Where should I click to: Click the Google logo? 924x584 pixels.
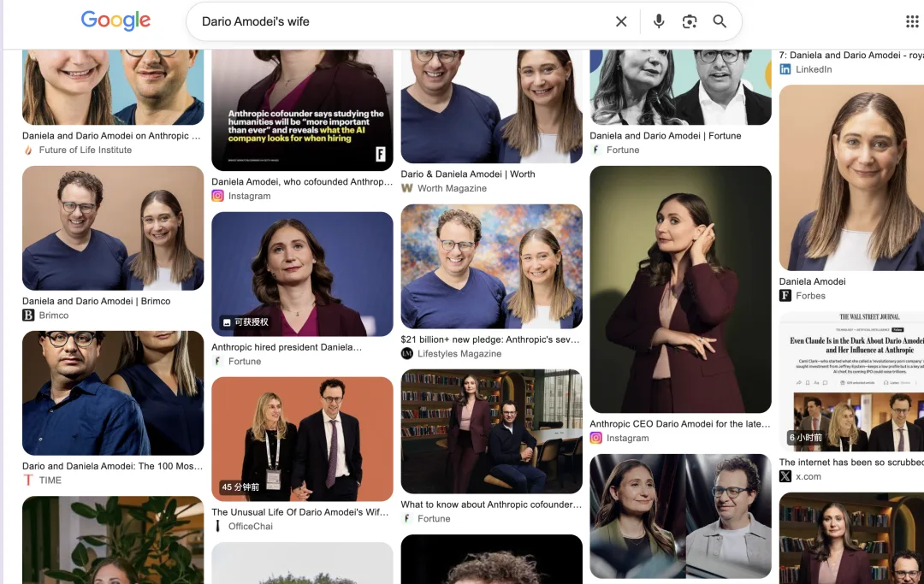tap(115, 21)
